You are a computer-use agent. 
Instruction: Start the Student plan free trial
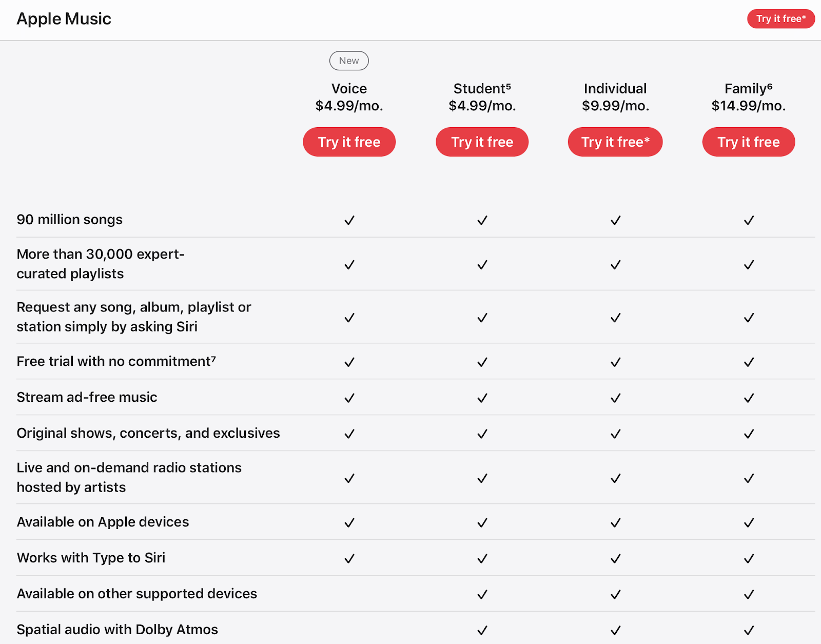(x=482, y=142)
